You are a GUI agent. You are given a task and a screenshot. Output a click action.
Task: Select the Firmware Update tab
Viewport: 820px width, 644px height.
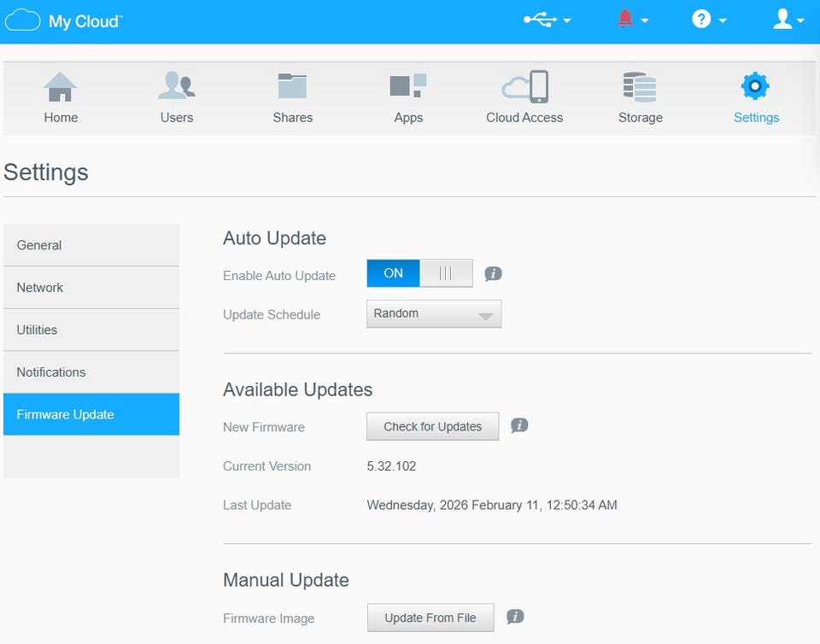point(91,414)
